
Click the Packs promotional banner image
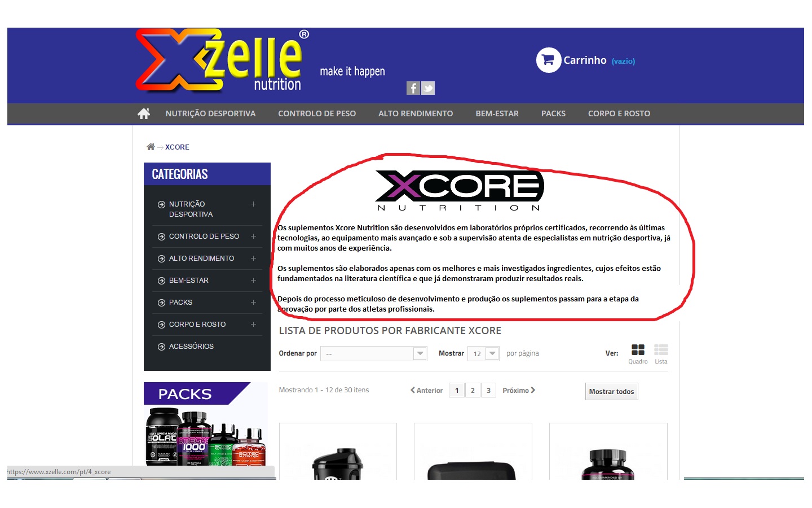tap(206, 424)
